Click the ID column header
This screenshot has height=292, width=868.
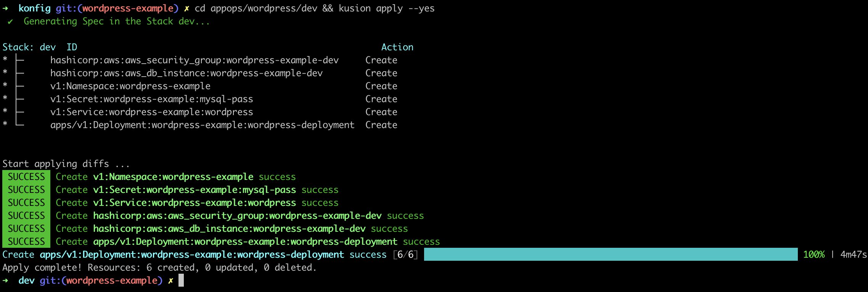click(x=72, y=47)
